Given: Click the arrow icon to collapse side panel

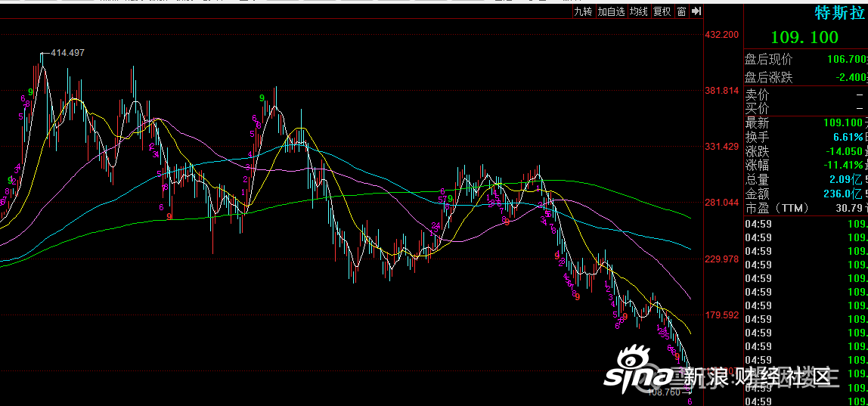Looking at the screenshot, I should 696,11.
